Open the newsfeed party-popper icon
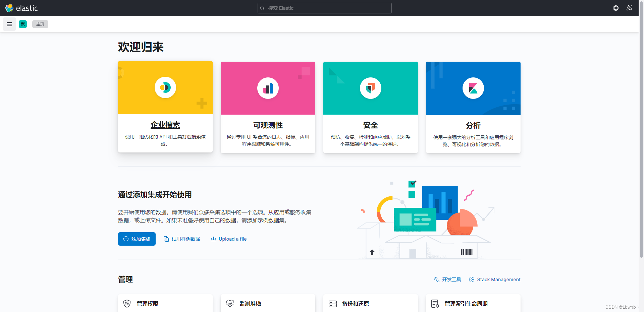This screenshot has width=644, height=312. tap(630, 8)
